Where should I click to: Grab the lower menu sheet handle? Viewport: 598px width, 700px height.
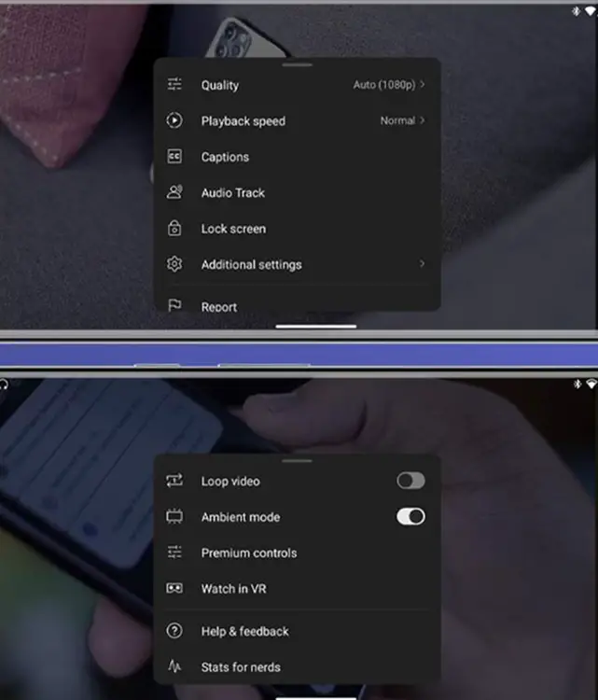point(298,461)
